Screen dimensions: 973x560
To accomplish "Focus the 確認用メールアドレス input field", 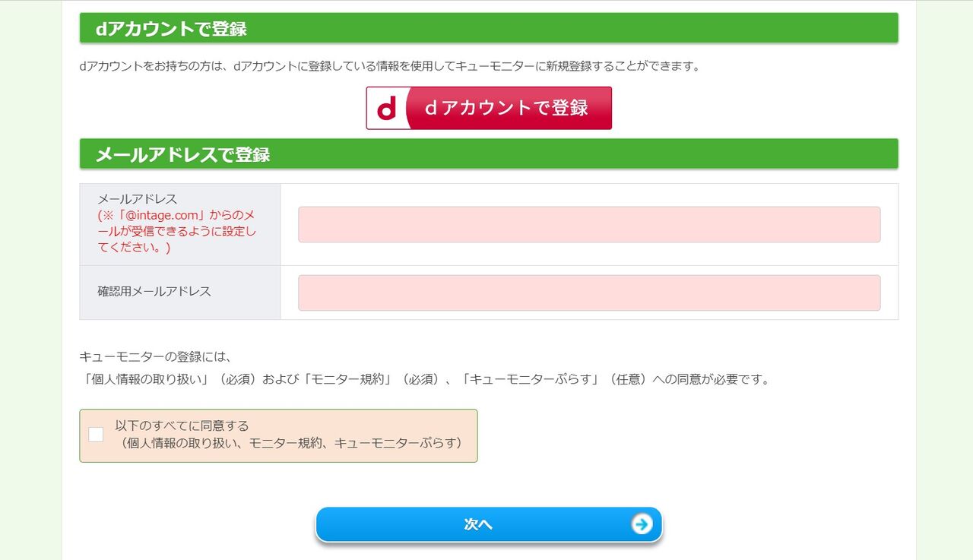I will pyautogui.click(x=589, y=293).
